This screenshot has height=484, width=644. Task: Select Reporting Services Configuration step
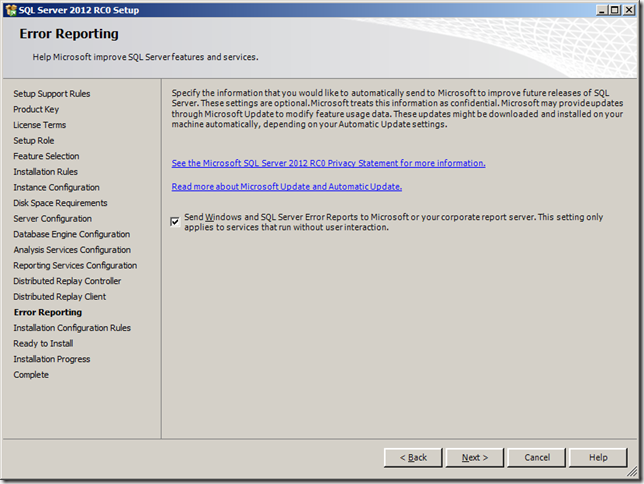[x=75, y=265]
